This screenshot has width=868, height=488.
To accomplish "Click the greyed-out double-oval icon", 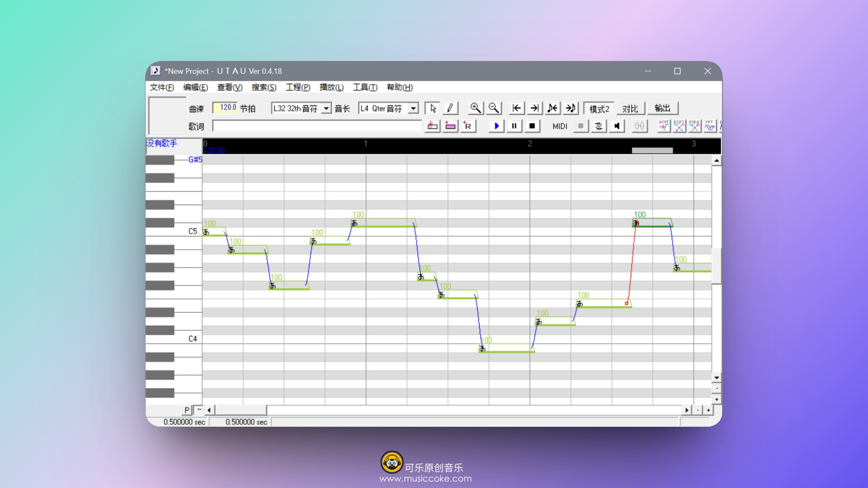I will click(639, 126).
